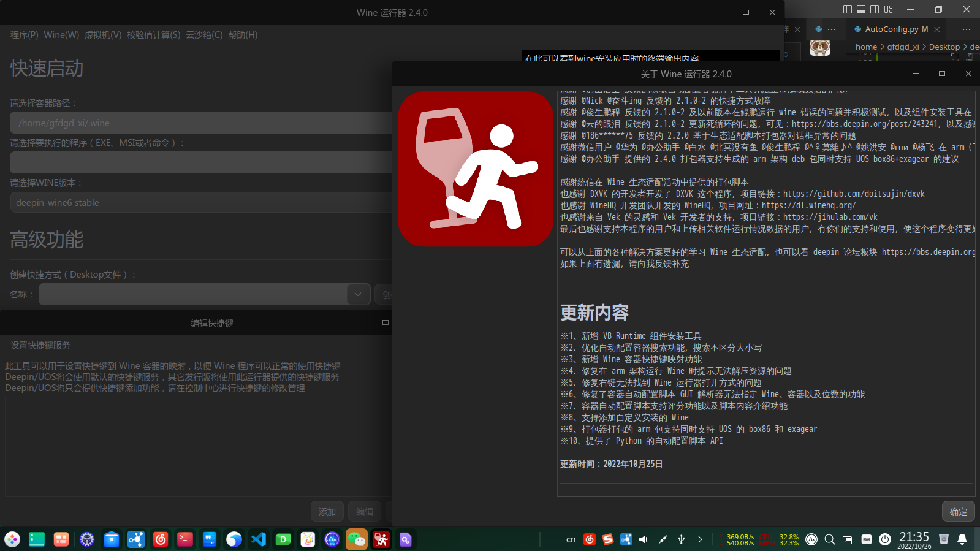Image resolution: width=980 pixels, height=551 pixels.
Task: Open the deepin launcher in the dock
Action: tap(12, 539)
